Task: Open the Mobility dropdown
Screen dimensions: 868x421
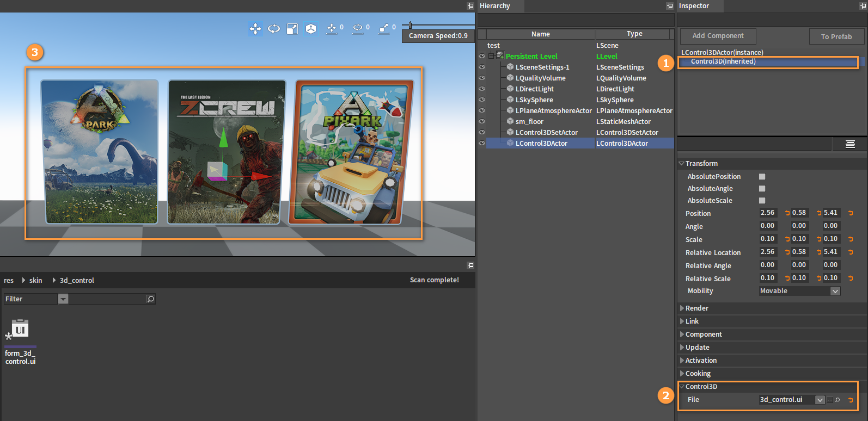Action: (835, 291)
